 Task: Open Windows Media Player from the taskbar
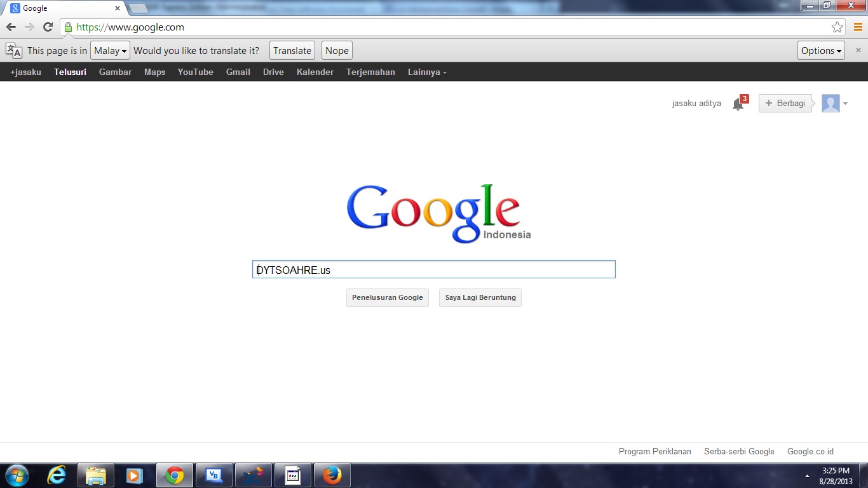coord(135,475)
